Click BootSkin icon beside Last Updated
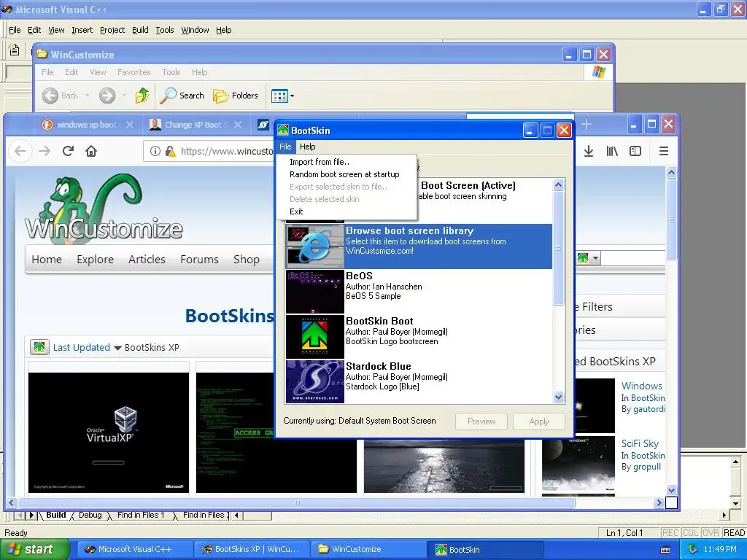This screenshot has width=747, height=560. (39, 347)
